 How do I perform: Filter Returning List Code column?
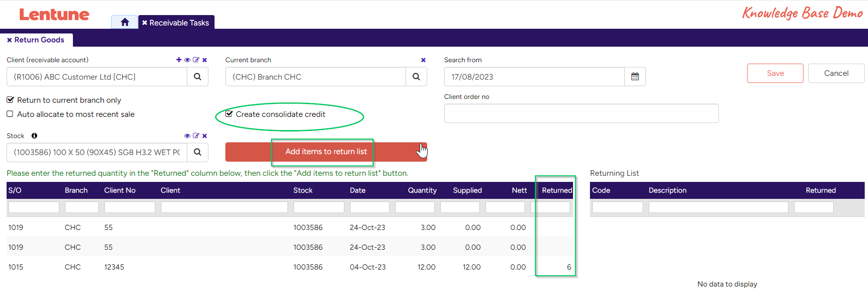(618, 207)
